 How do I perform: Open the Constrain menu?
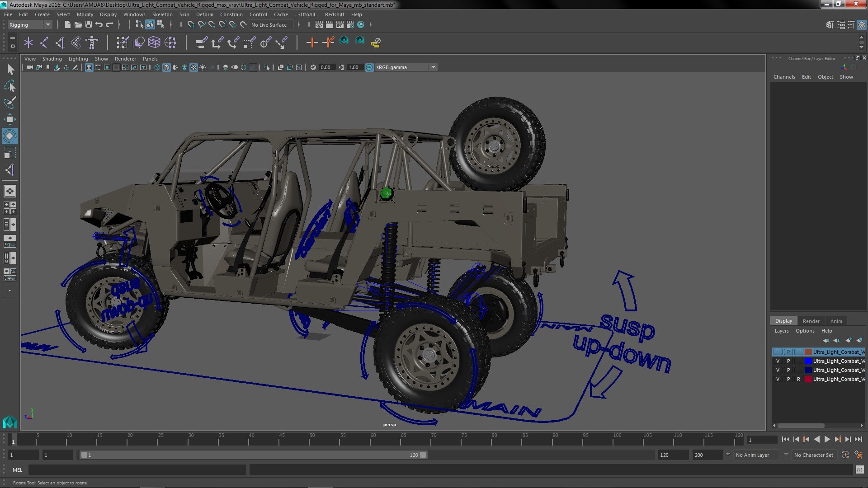pos(231,14)
